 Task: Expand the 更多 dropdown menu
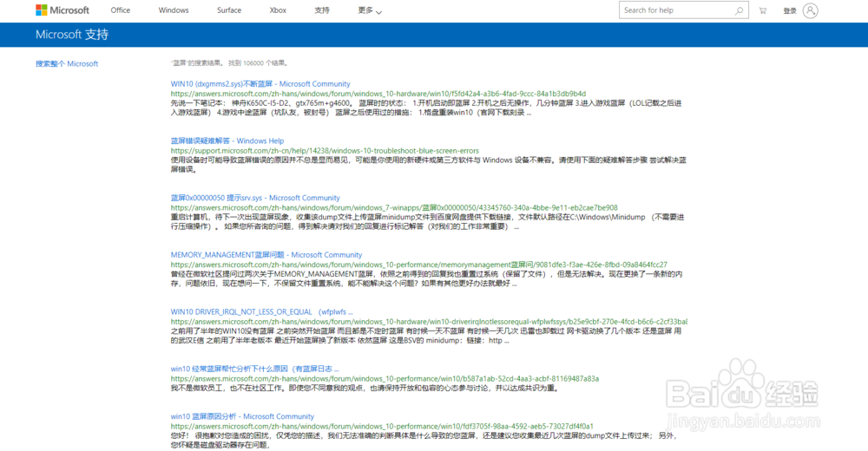tap(370, 10)
